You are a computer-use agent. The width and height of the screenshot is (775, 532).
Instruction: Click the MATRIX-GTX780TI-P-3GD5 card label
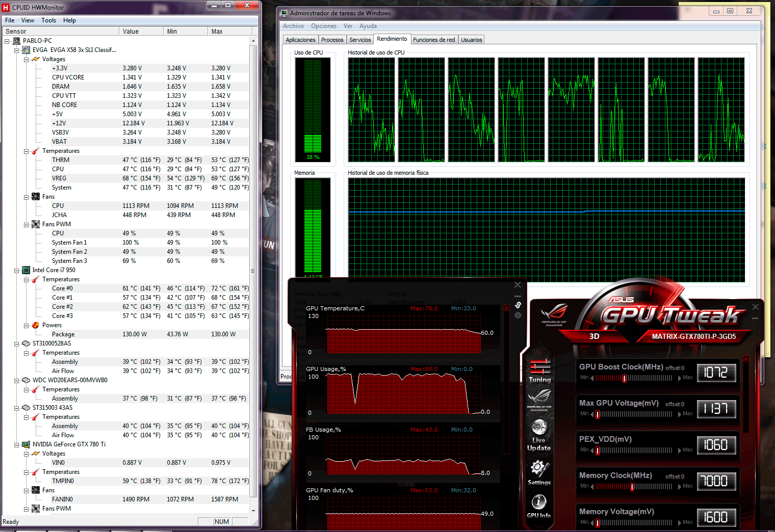coord(693,336)
